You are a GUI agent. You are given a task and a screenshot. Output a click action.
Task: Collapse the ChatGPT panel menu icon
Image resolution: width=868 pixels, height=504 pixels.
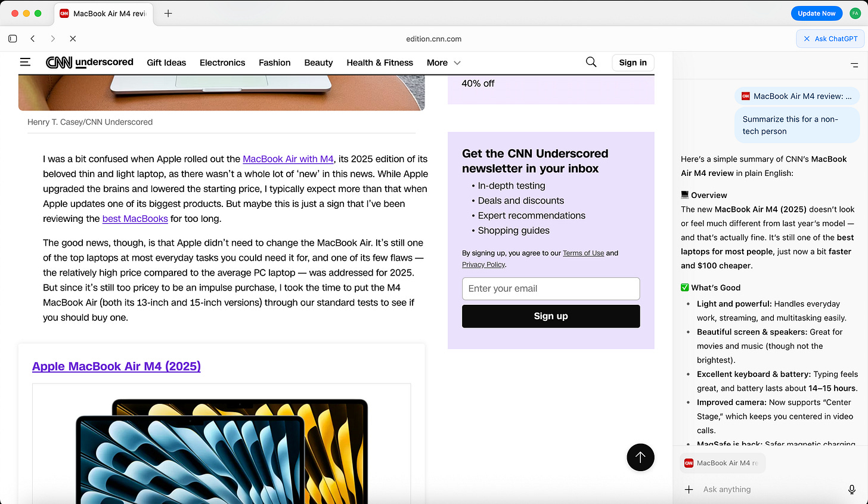click(x=854, y=65)
